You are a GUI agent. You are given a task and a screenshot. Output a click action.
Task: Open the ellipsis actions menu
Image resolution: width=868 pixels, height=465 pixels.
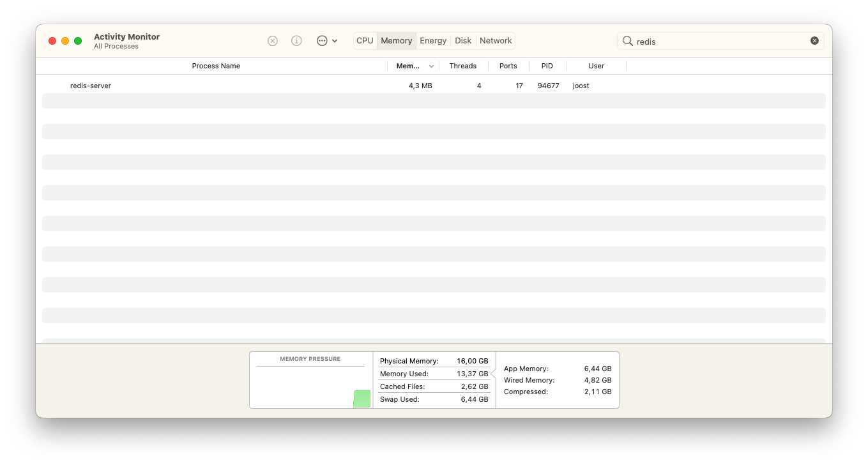326,41
